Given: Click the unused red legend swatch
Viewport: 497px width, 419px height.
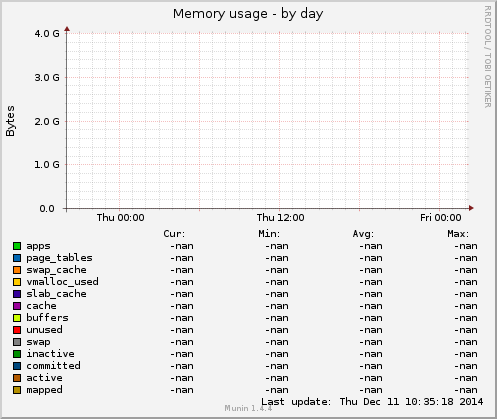Looking at the screenshot, I should tap(17, 330).
